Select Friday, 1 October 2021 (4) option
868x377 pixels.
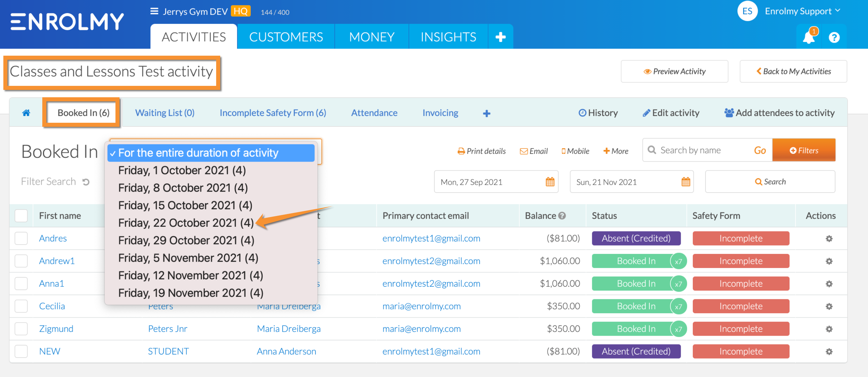(211, 170)
